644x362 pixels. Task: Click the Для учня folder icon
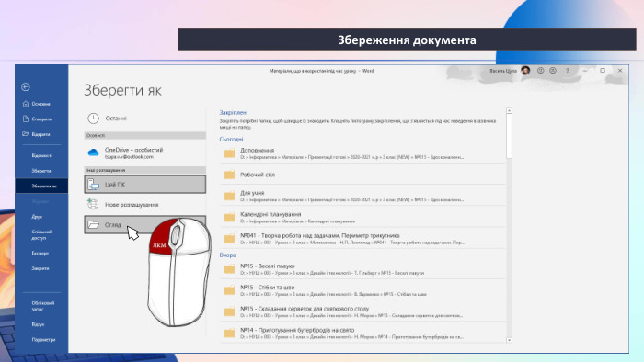point(229,196)
